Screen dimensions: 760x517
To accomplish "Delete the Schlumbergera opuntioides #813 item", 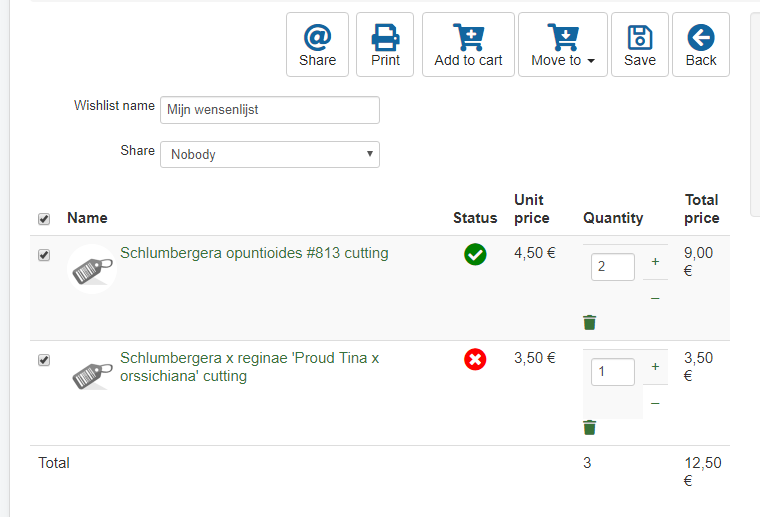I will pyautogui.click(x=590, y=322).
